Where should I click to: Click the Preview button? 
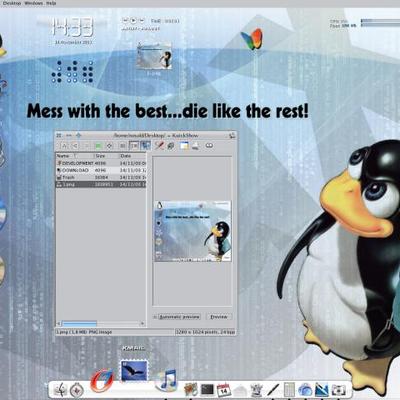pos(219,317)
